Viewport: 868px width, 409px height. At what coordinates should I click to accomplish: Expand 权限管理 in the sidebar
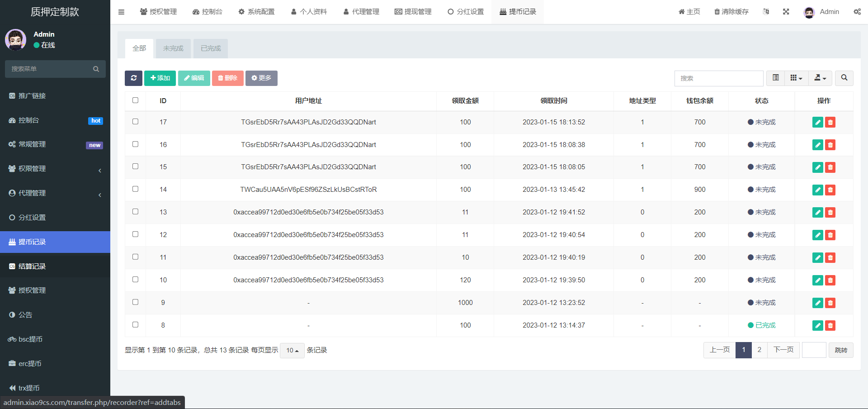click(x=55, y=169)
